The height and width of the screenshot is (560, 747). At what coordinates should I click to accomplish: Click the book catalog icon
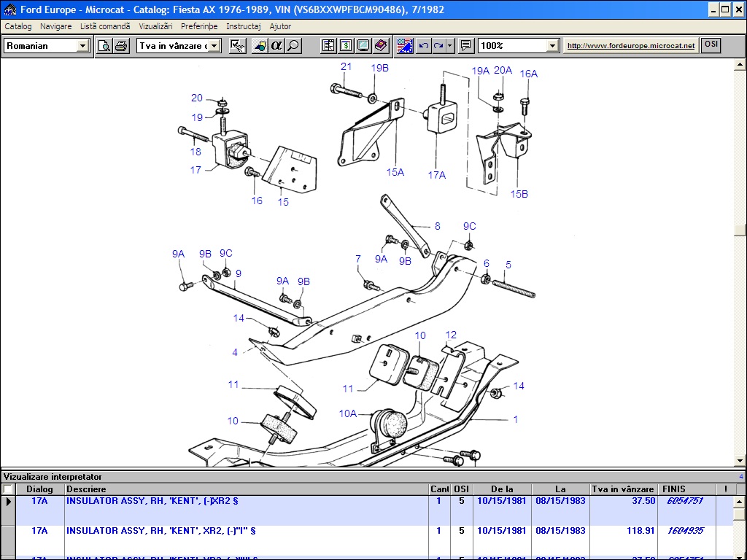(x=381, y=46)
